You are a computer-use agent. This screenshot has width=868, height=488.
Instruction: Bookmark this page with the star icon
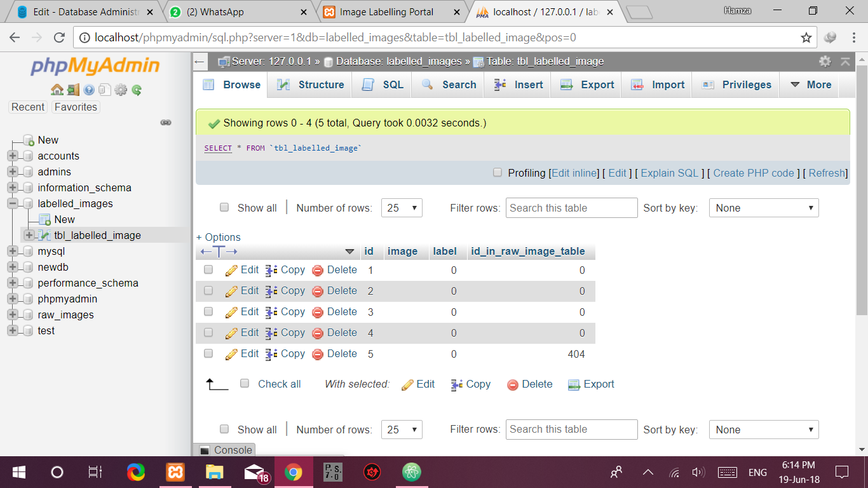(806, 37)
